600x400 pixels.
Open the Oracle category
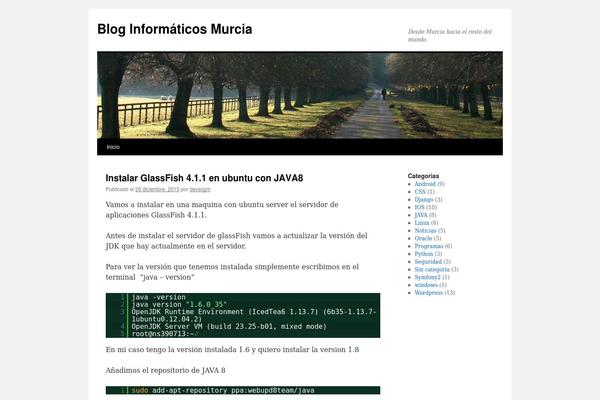pos(423,238)
